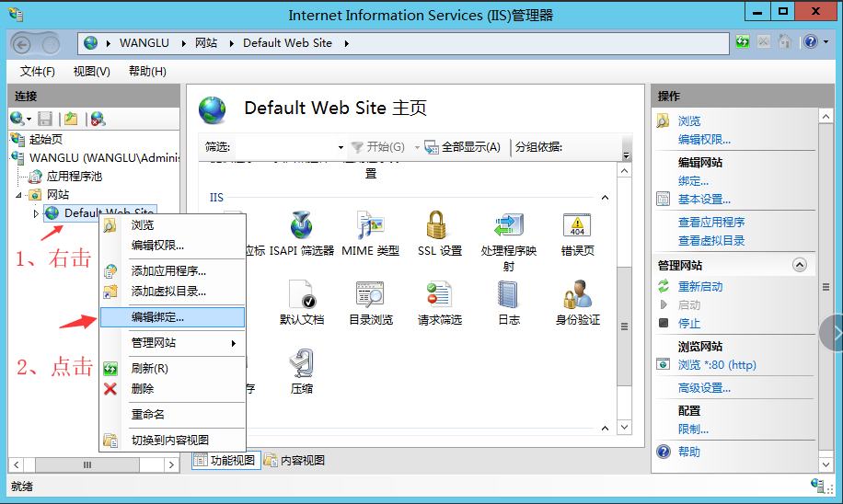Select 应用程序池 in connections tree
Image resolution: width=843 pixels, height=504 pixels.
(x=74, y=177)
